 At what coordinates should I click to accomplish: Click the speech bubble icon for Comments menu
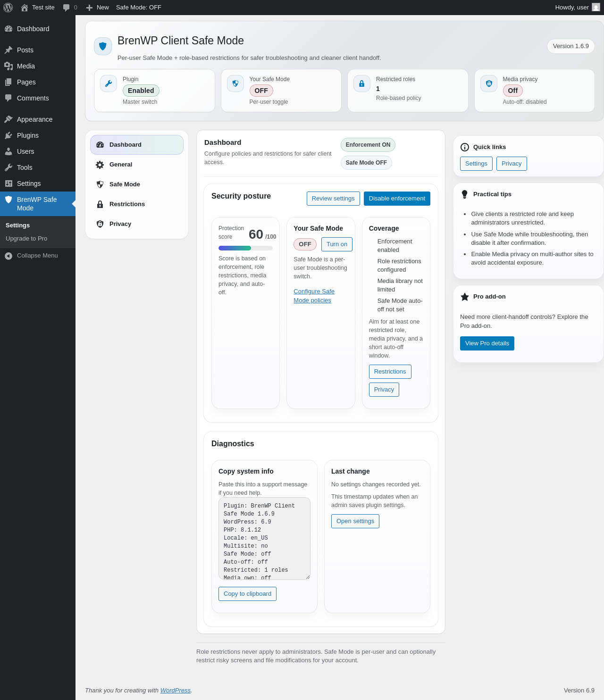click(x=8, y=98)
